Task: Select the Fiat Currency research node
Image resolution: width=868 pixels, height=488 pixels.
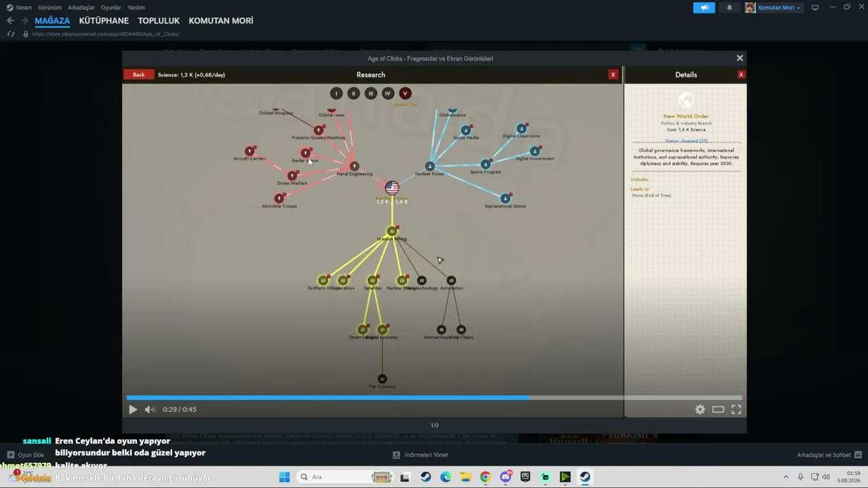Action: [382, 379]
